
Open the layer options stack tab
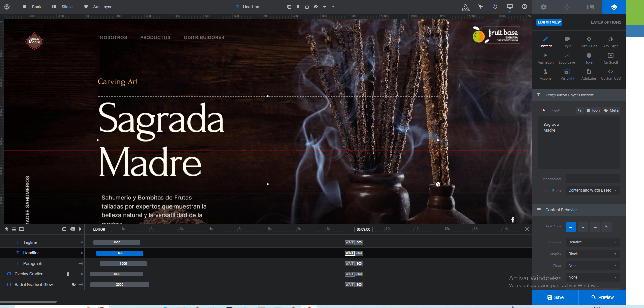[614, 7]
